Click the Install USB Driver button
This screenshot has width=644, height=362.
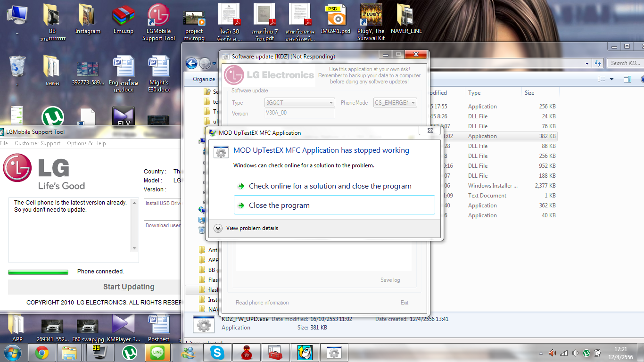coord(162,203)
